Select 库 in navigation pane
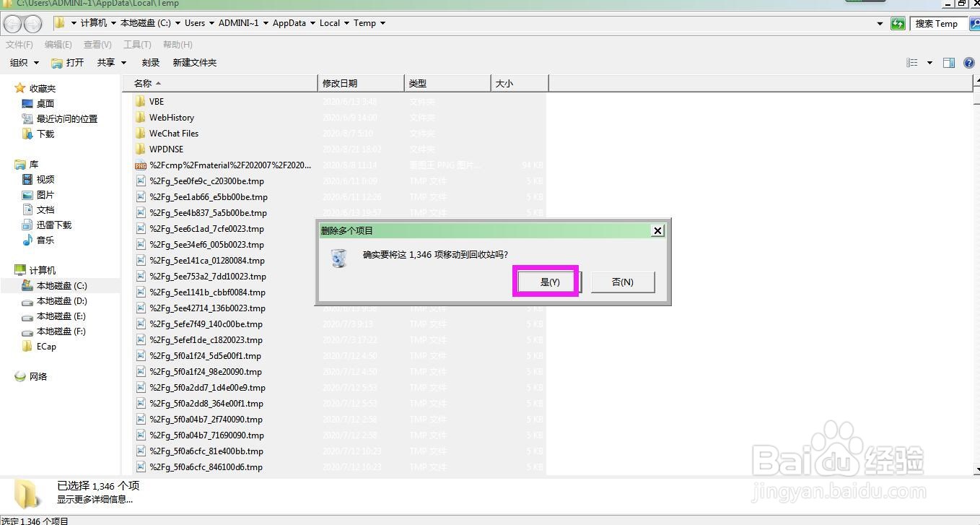The image size is (980, 525). [33, 164]
